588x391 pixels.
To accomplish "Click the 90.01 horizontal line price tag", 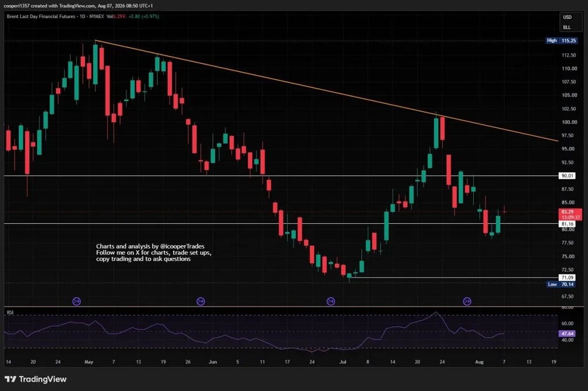I will pyautogui.click(x=567, y=176).
